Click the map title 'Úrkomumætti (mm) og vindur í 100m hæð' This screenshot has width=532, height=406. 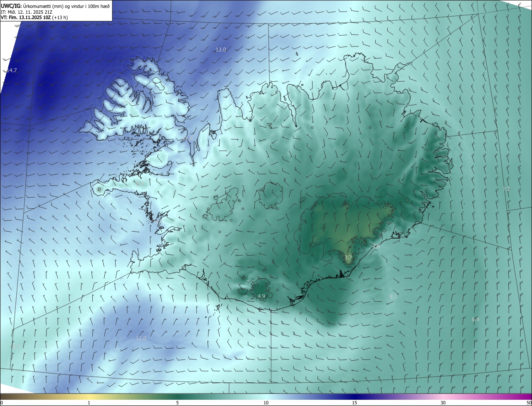pos(66,6)
